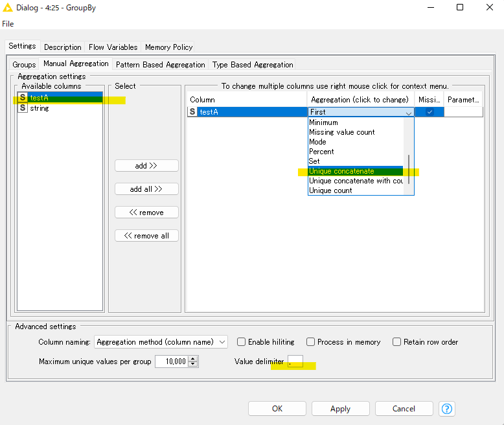Click the << remove button
504x425 pixels.
point(146,212)
